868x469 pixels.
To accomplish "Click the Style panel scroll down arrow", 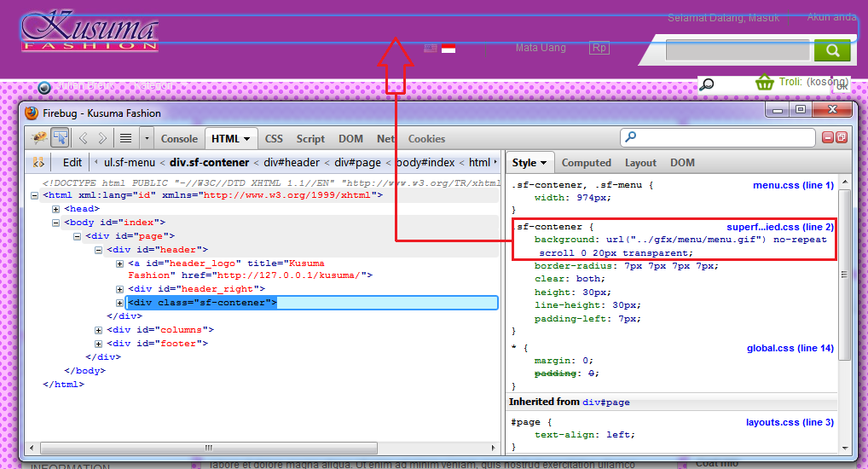I will (845, 448).
